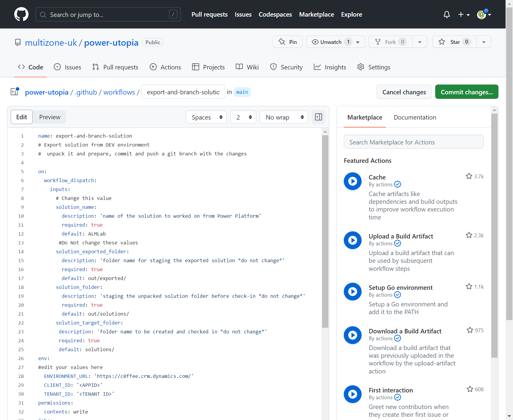Click the verified badge next to 'By actions' under Cache
Screen dimensions: 513x420
pyautogui.click(x=398, y=184)
